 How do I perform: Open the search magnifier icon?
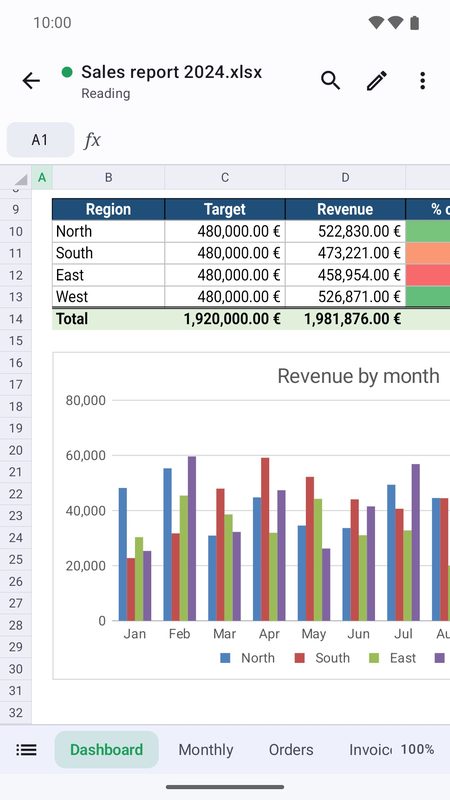click(x=331, y=81)
